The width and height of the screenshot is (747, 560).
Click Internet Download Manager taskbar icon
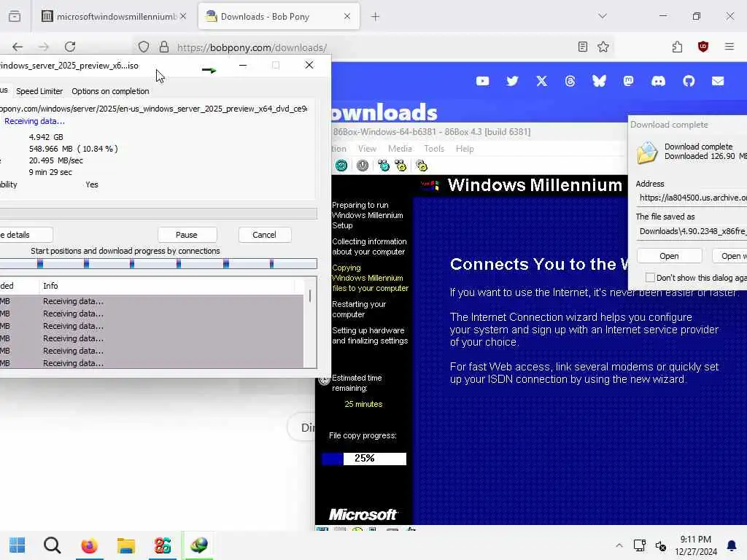click(x=198, y=545)
